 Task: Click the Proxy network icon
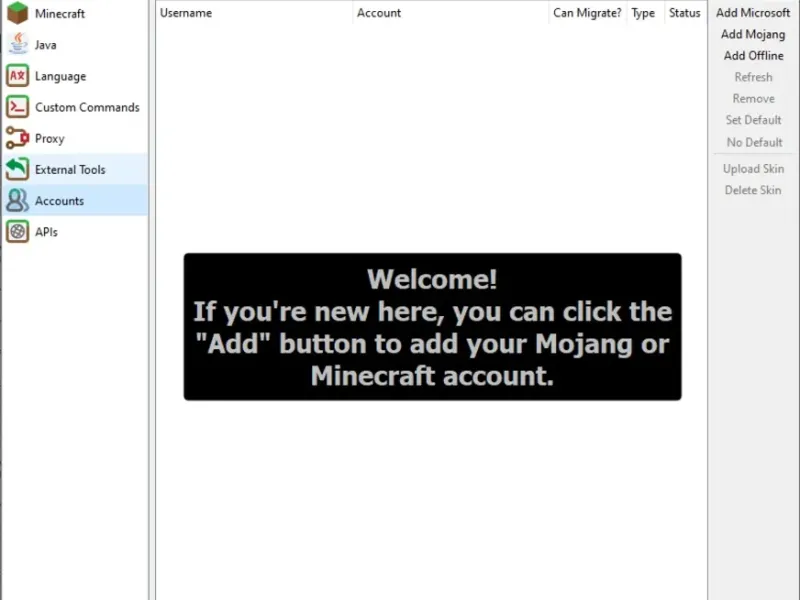17,138
